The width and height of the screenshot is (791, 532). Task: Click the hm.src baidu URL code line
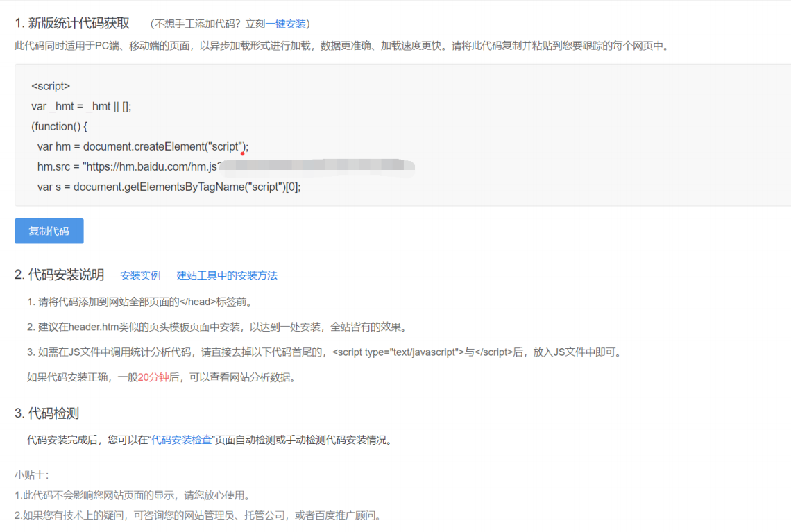pyautogui.click(x=226, y=166)
